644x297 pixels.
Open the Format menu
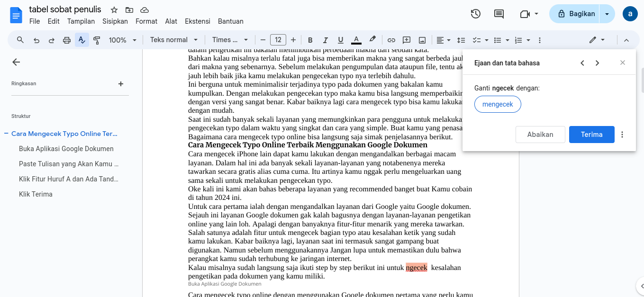point(146,21)
